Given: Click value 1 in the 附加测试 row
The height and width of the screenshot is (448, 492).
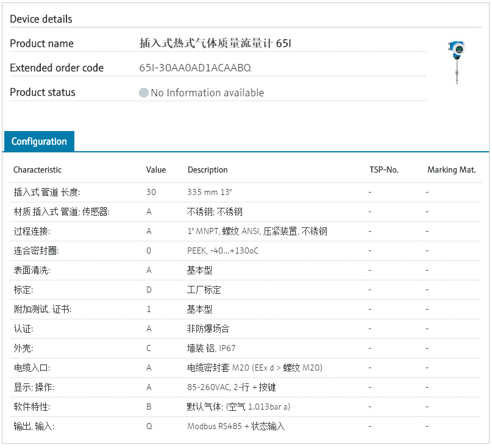Looking at the screenshot, I should pos(149,310).
